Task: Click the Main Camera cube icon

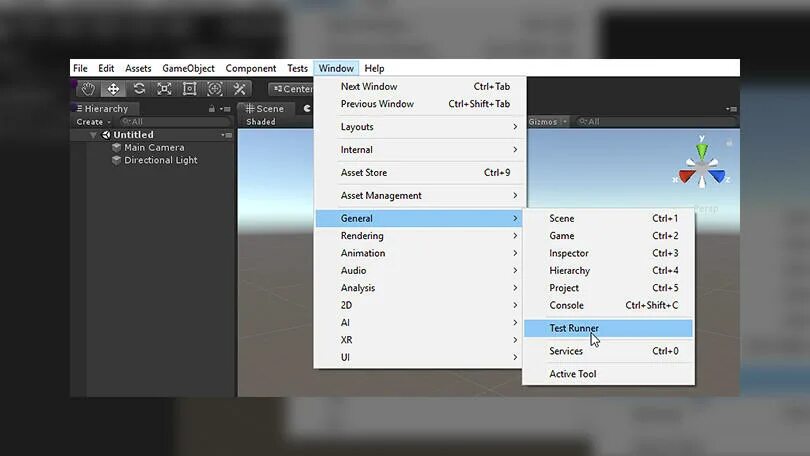Action: [117, 147]
